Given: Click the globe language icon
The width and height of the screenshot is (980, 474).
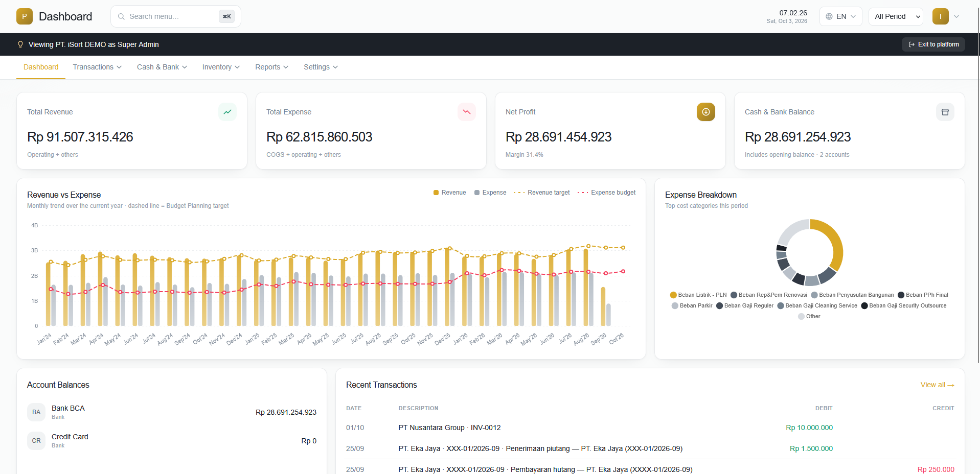Looking at the screenshot, I should pos(829,16).
